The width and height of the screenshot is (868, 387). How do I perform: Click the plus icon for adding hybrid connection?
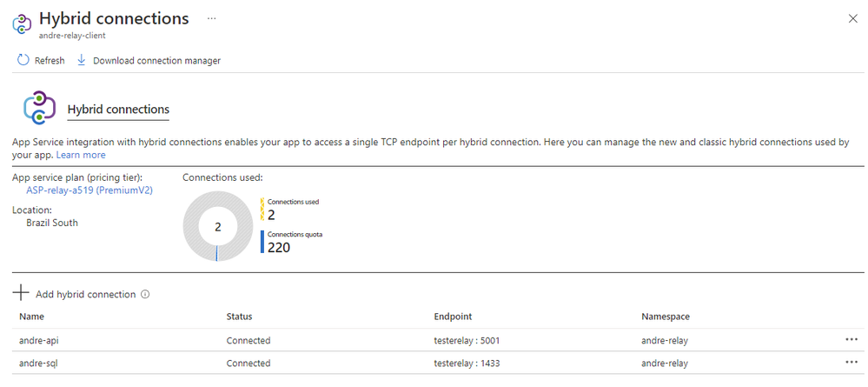coord(22,294)
